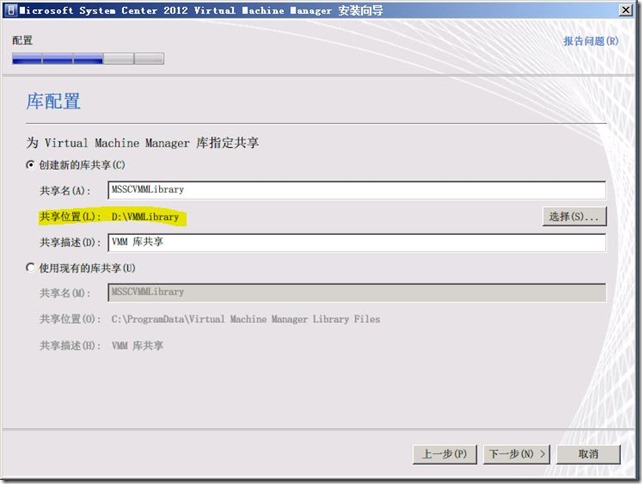Click the 为 Virtual Machine Manager 库指定共享 text

tap(142, 142)
